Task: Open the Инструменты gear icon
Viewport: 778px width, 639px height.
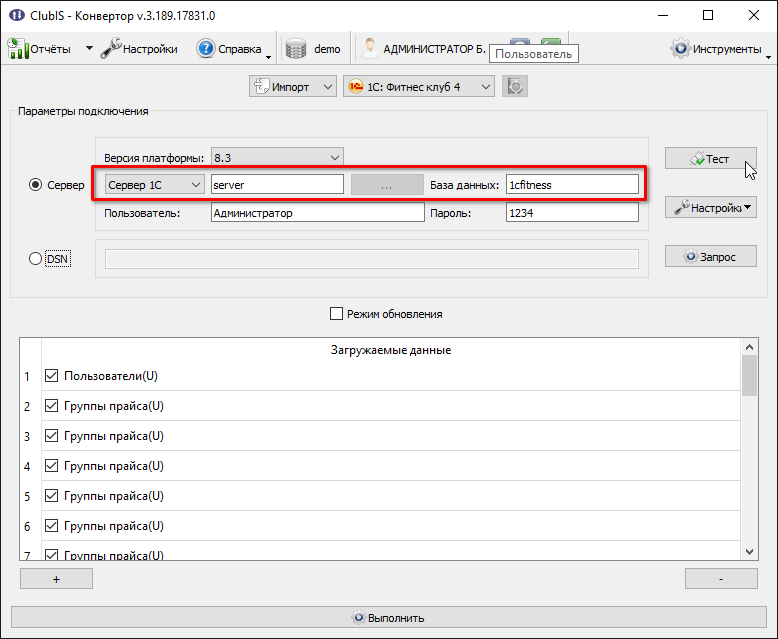Action: (680, 49)
